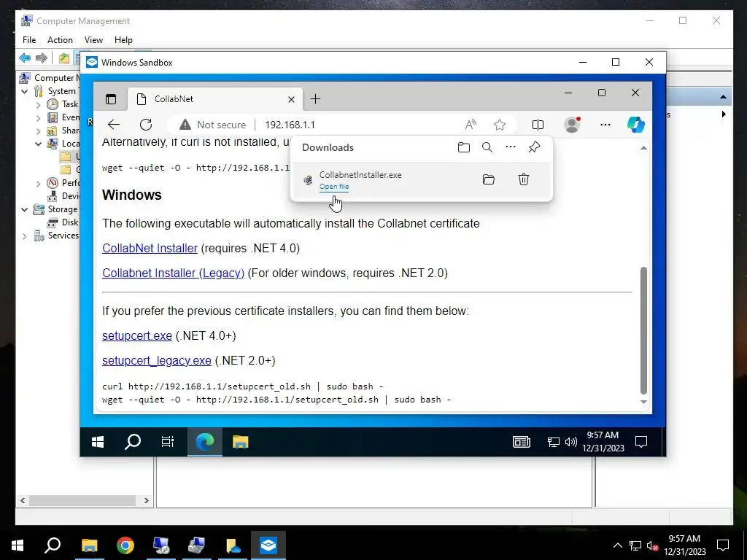
Task: Select Device Manager tree item
Action: (63, 196)
